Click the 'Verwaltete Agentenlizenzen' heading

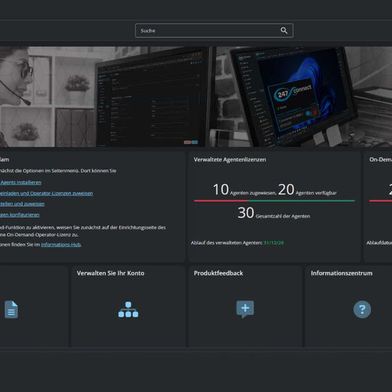click(230, 160)
